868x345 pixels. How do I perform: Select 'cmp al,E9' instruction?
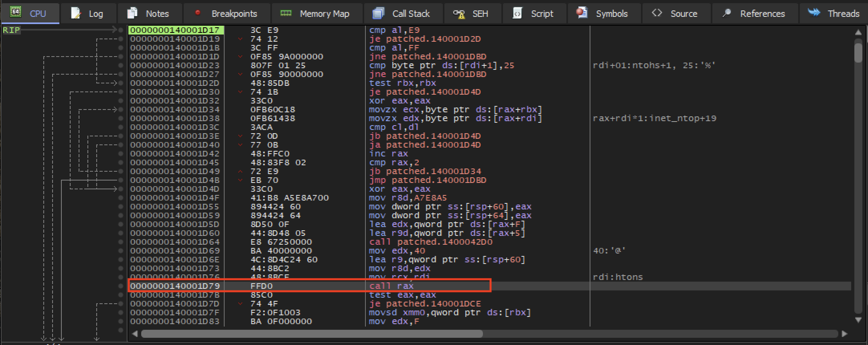[394, 30]
